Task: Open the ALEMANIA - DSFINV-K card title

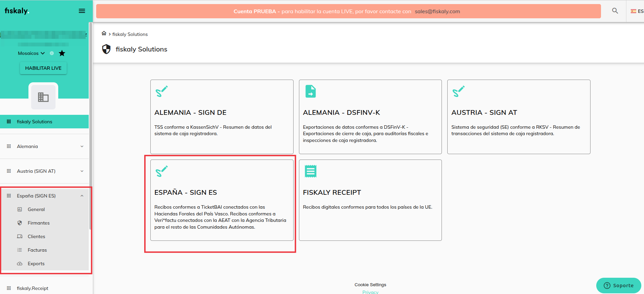Action: pos(342,112)
